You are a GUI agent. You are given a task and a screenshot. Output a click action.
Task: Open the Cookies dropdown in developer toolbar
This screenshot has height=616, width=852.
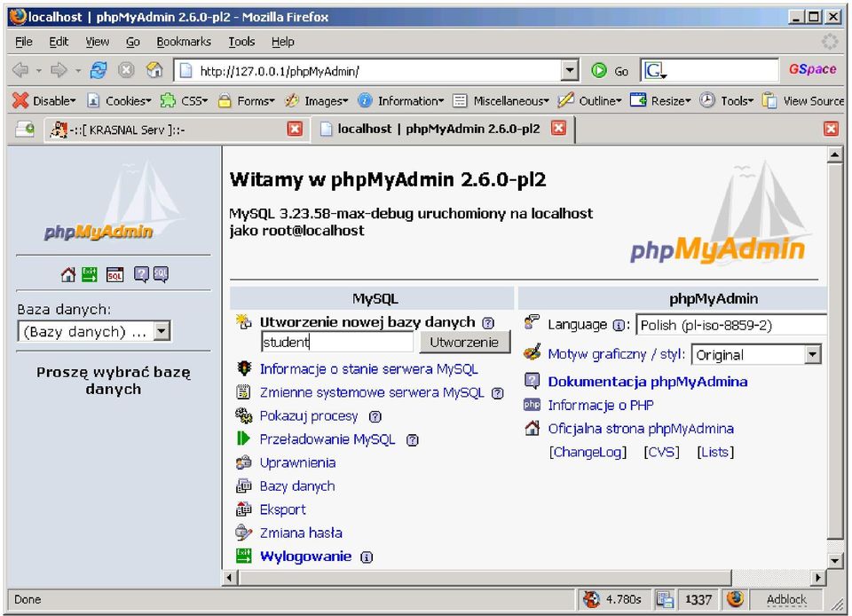coord(120,100)
